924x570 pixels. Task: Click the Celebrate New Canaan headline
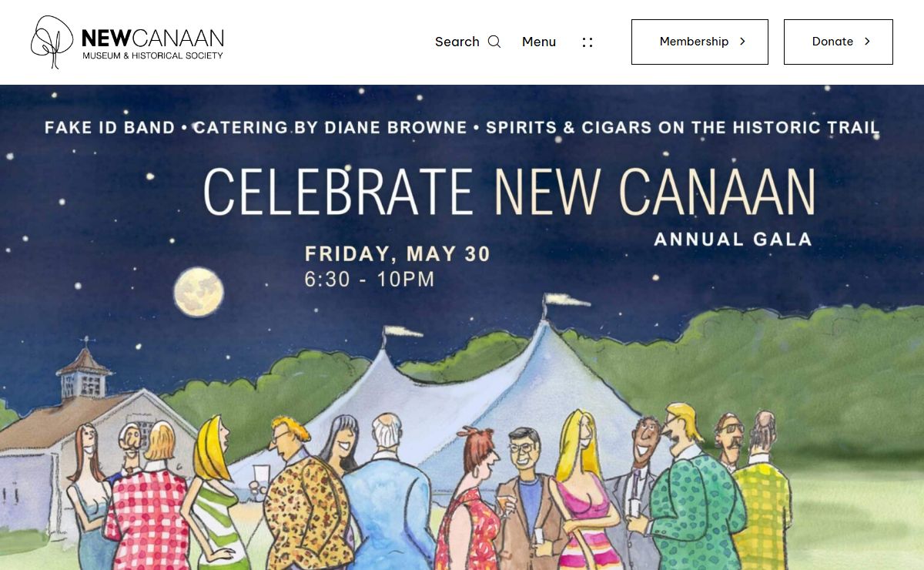[509, 191]
